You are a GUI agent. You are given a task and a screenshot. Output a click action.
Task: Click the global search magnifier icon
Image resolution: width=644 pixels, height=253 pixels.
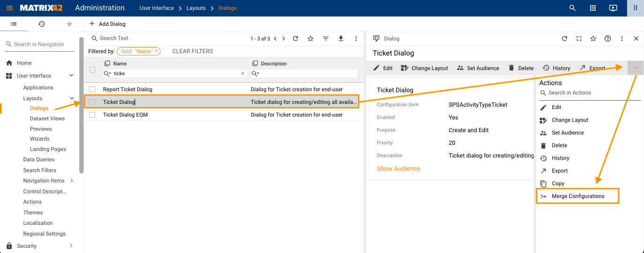click(x=572, y=8)
